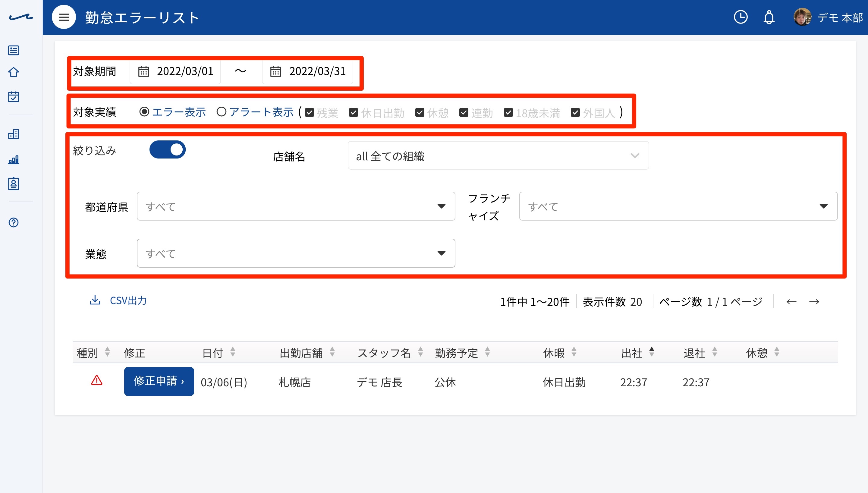Click 修正 column header

pyautogui.click(x=135, y=353)
